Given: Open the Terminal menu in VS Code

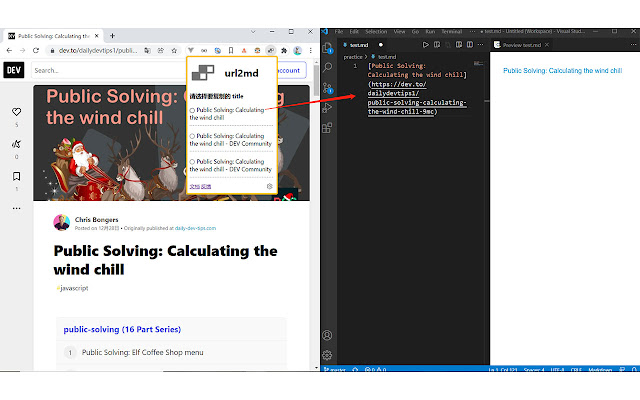Looking at the screenshot, I should click(x=451, y=31).
